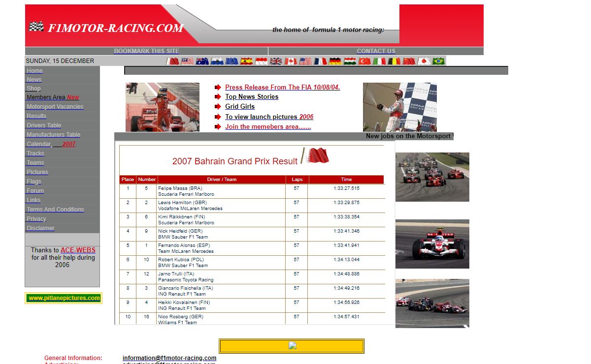
Task: Open Results in the sidebar menu
Action: (36, 116)
